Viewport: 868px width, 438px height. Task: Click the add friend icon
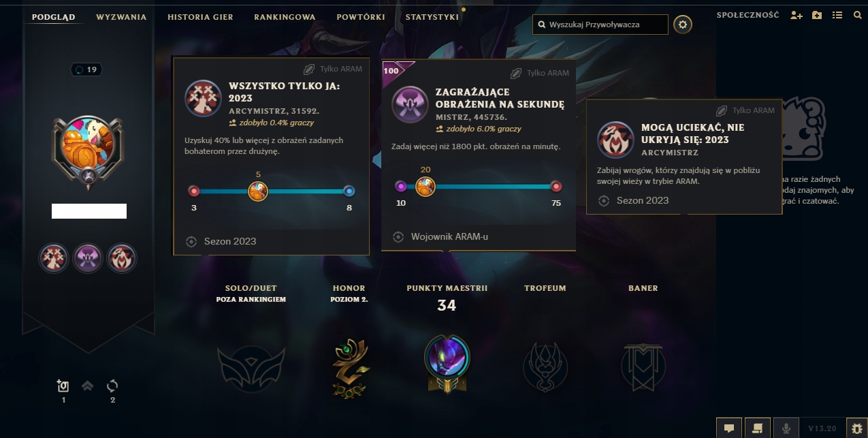pos(797,15)
